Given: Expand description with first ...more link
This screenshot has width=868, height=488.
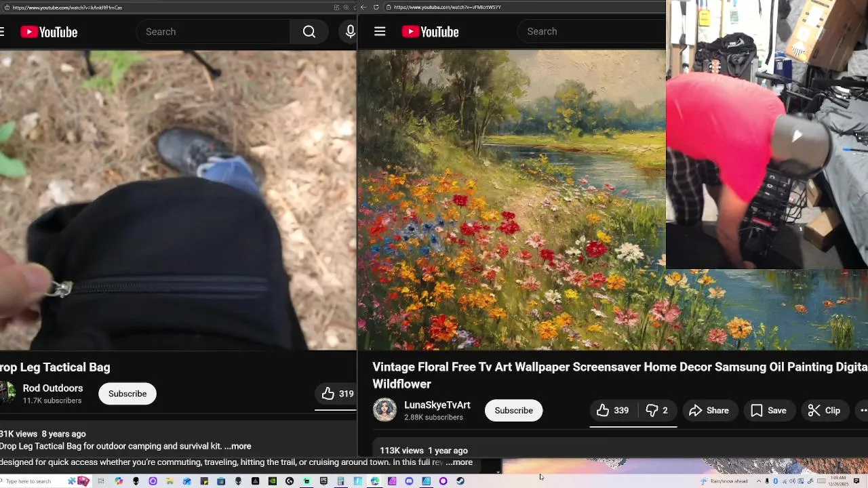Looking at the screenshot, I should (x=237, y=446).
